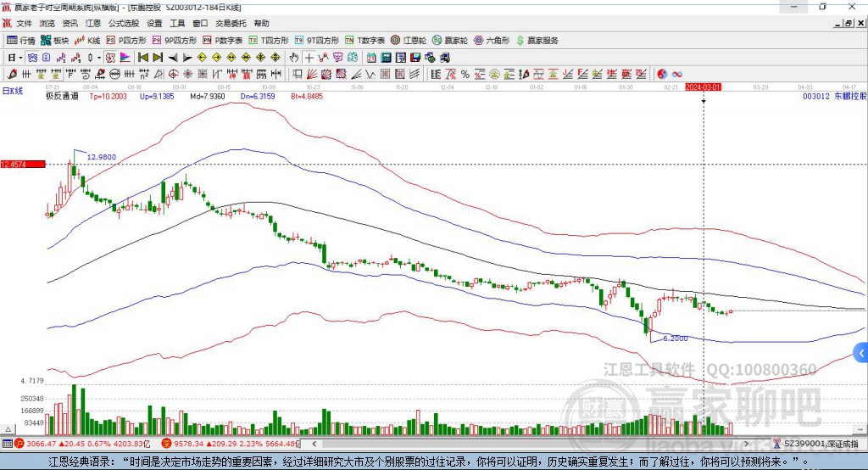Step chart right with black right arrow
This screenshot has width=868, height=470.
click(187, 58)
